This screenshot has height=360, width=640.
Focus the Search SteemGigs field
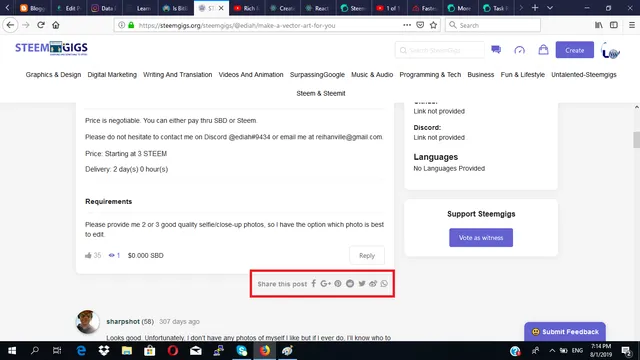[440, 50]
